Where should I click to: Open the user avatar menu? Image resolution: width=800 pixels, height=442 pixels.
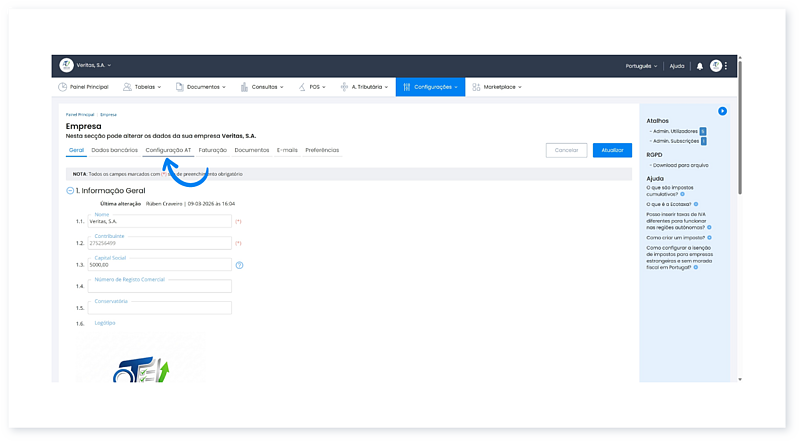tap(716, 66)
